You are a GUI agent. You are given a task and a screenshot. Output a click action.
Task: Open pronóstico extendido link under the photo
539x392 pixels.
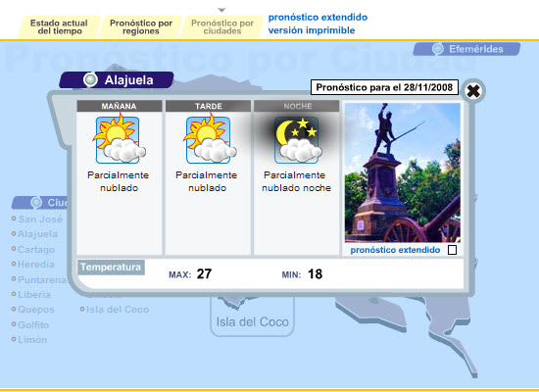395,250
